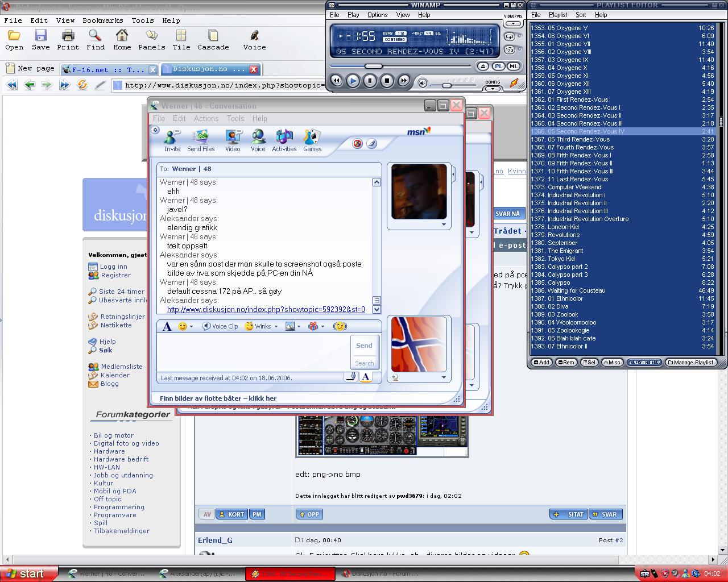Screen dimensions: 728x582
Task: Click Windows start button
Action: tap(28, 574)
